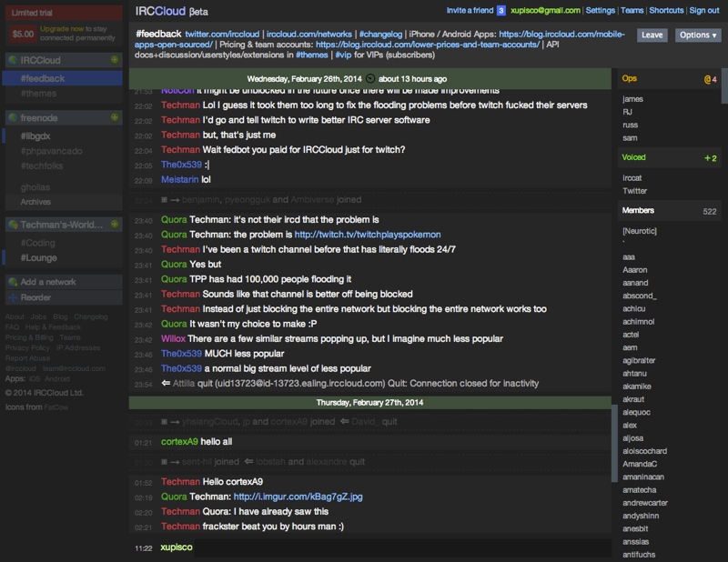Screen dimensions: 728x562
Task: Expand collapsed join group at 22:24
Action: coord(164,199)
